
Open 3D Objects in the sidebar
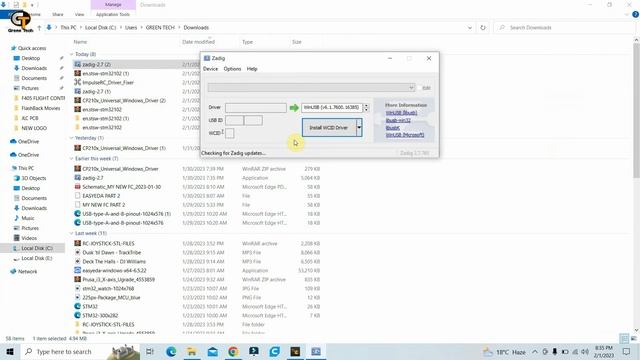[33, 178]
